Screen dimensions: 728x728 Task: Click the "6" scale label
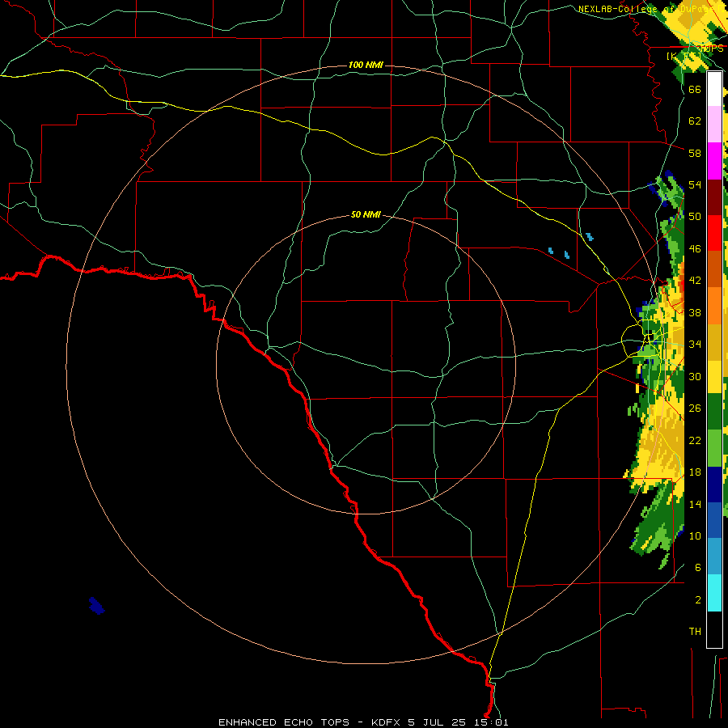click(x=697, y=568)
